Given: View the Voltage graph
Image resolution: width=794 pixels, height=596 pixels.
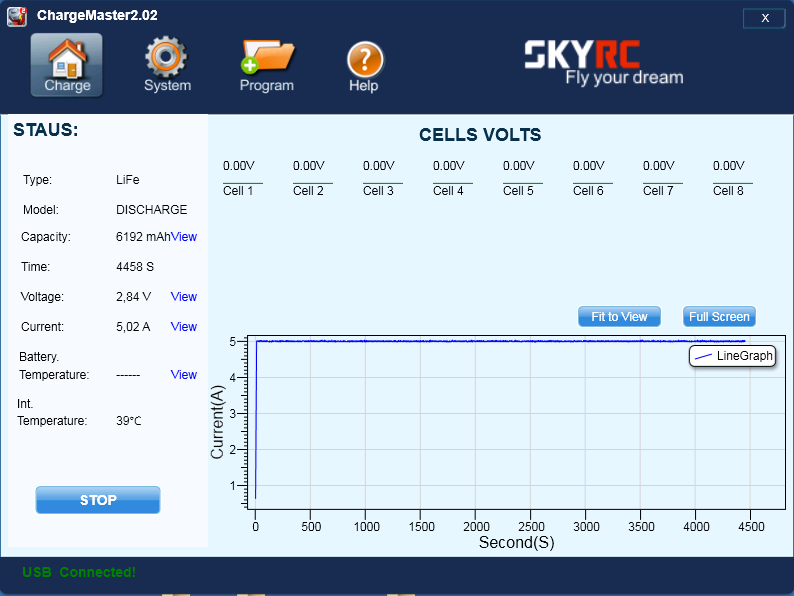Looking at the screenshot, I should 184,297.
